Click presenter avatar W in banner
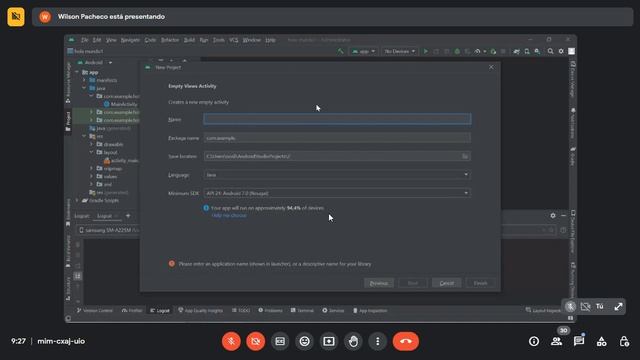640x360 pixels. pos(45,17)
